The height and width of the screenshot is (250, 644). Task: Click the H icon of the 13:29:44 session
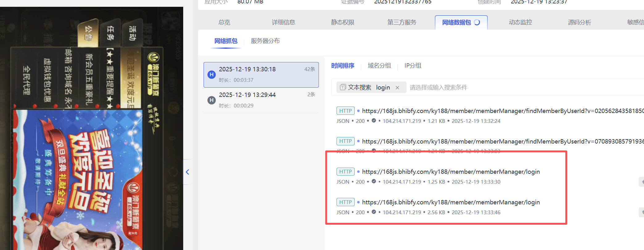(x=212, y=100)
